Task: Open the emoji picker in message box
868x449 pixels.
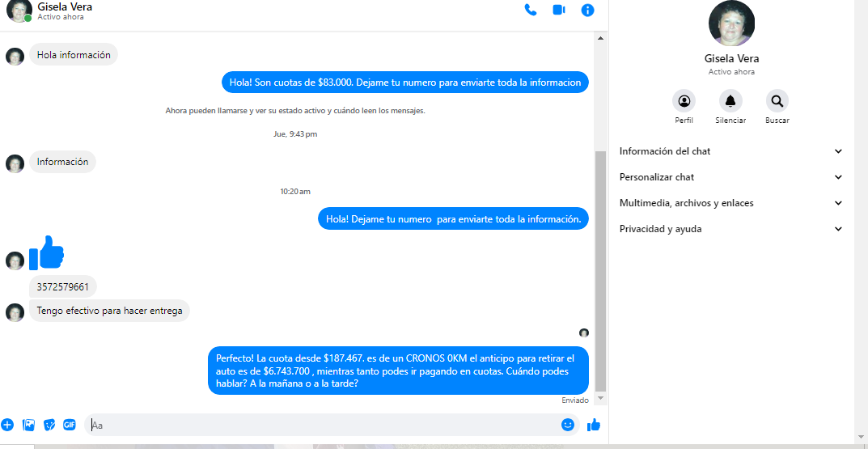Action: click(568, 425)
